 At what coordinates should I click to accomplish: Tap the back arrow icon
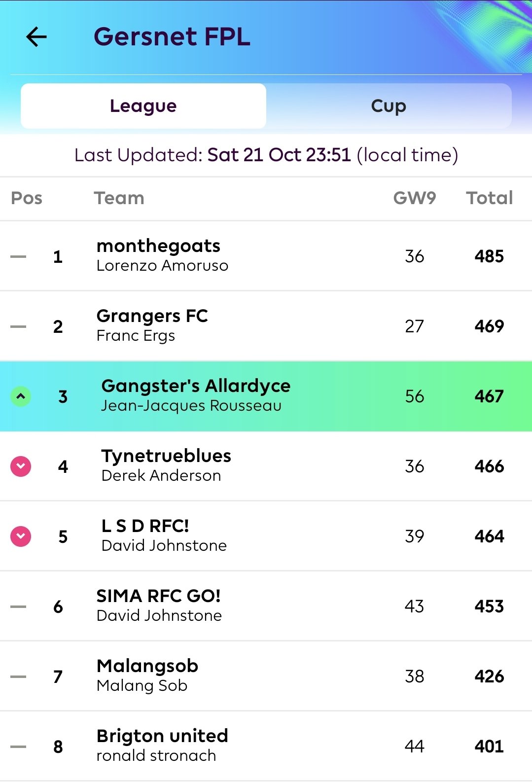36,36
